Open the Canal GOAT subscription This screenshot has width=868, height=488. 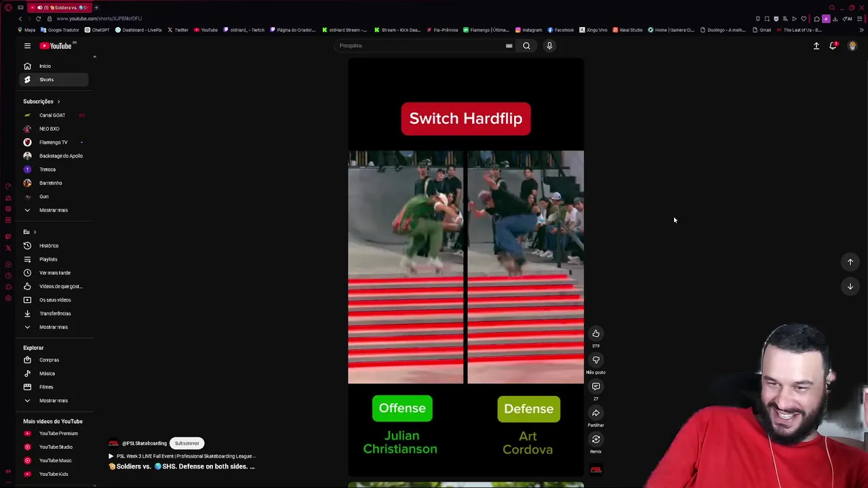tap(54, 115)
